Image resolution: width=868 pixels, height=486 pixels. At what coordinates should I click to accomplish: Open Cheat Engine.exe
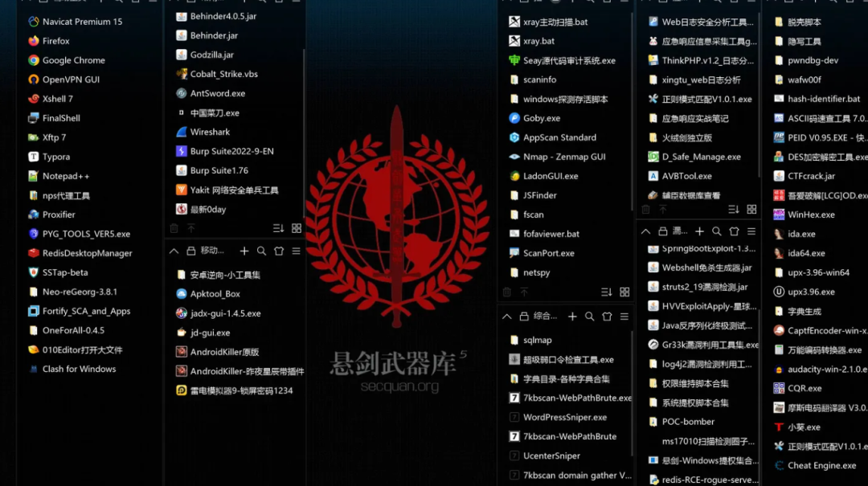pos(814,466)
